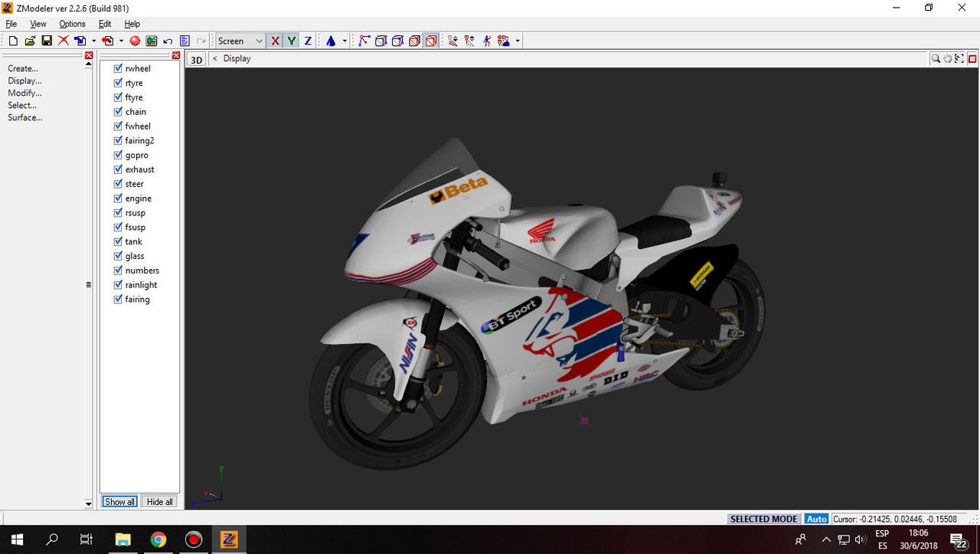Image resolution: width=980 pixels, height=554 pixels.
Task: Open the red sphere materials editor icon
Action: click(x=135, y=41)
